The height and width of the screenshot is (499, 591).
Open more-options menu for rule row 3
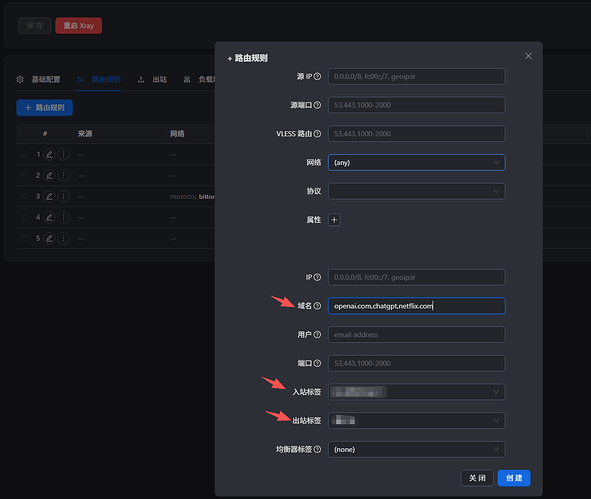[64, 196]
